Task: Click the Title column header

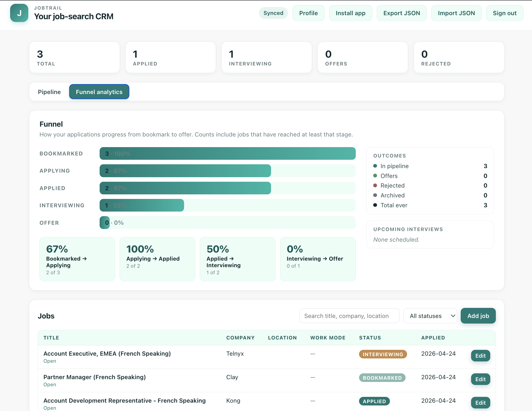Action: point(51,338)
